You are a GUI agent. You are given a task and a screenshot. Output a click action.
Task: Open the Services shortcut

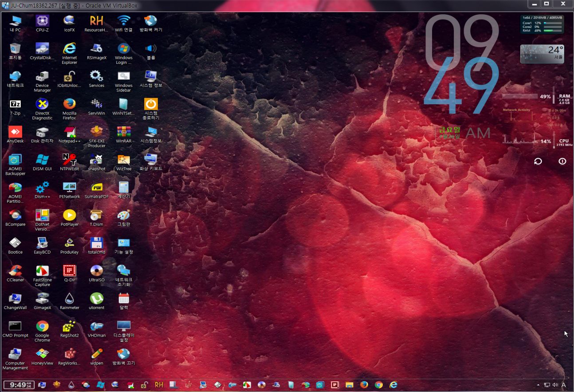[96, 79]
